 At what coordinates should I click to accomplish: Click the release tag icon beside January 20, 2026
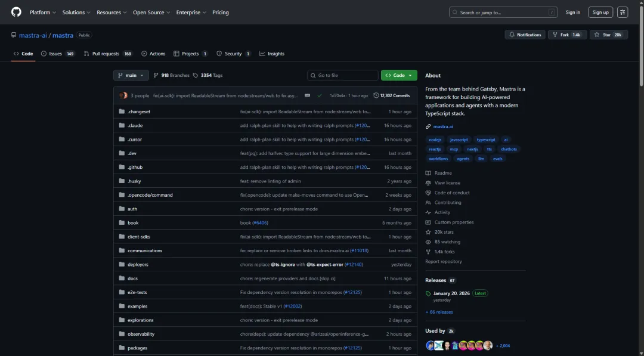[428, 293]
